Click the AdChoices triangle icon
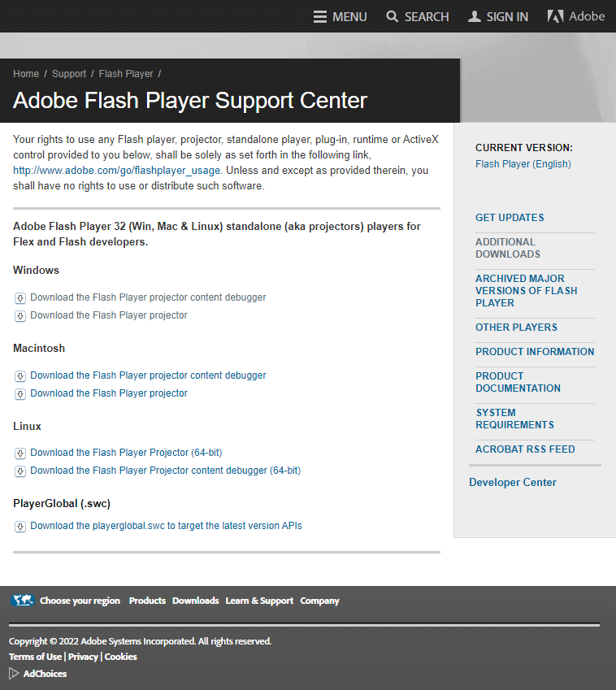616x690 pixels. click(x=14, y=673)
